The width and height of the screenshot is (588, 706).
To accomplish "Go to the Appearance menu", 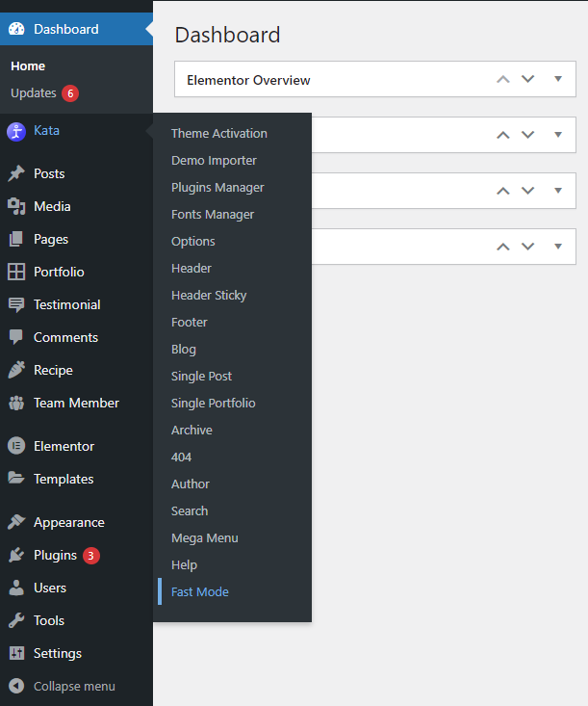I will (x=68, y=522).
